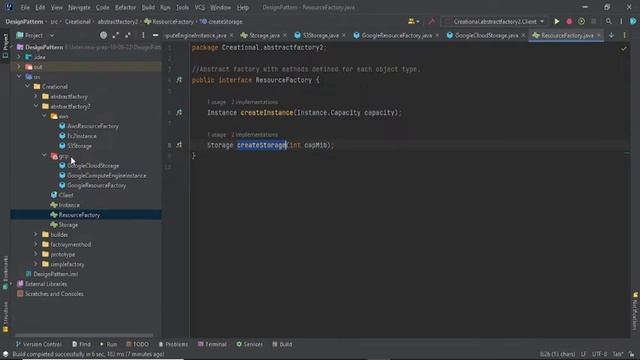Open the Build tool window
Screen dimensions: 640x360
[x=282, y=344]
